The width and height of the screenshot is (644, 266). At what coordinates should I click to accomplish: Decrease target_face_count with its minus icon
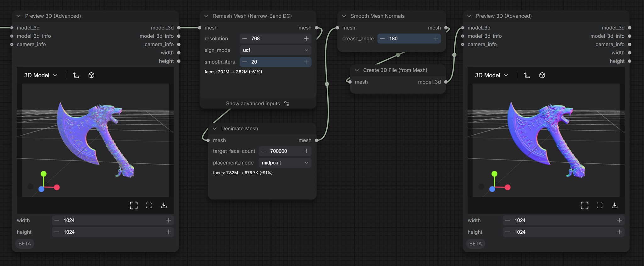[x=264, y=151]
